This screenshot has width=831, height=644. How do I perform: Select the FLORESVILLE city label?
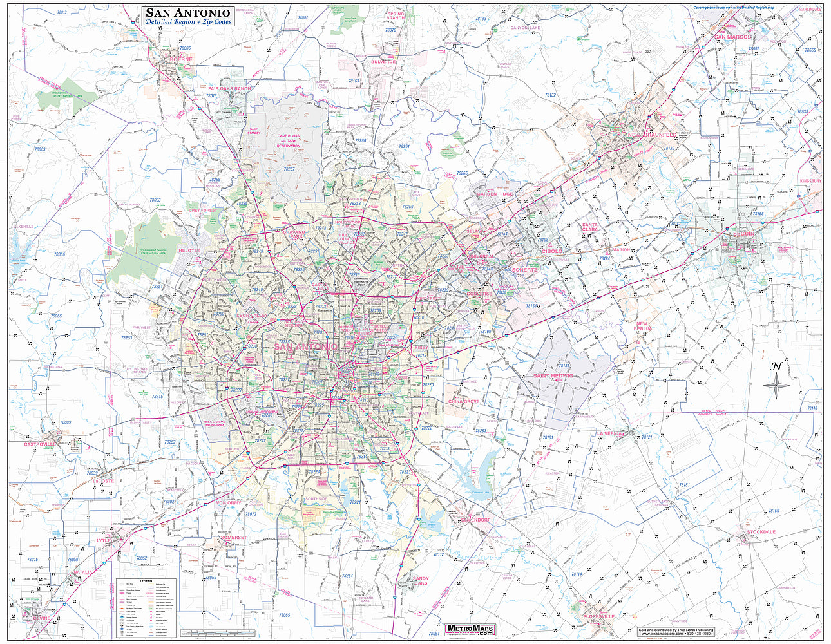tap(598, 616)
